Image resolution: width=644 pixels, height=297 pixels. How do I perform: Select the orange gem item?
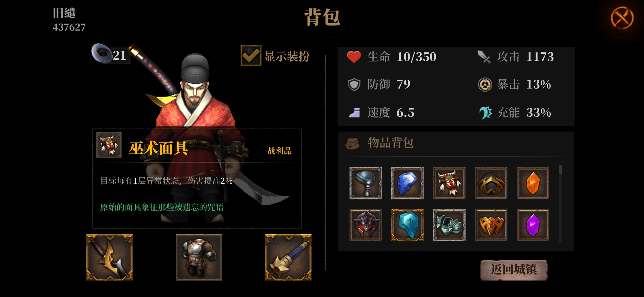pyautogui.click(x=533, y=183)
